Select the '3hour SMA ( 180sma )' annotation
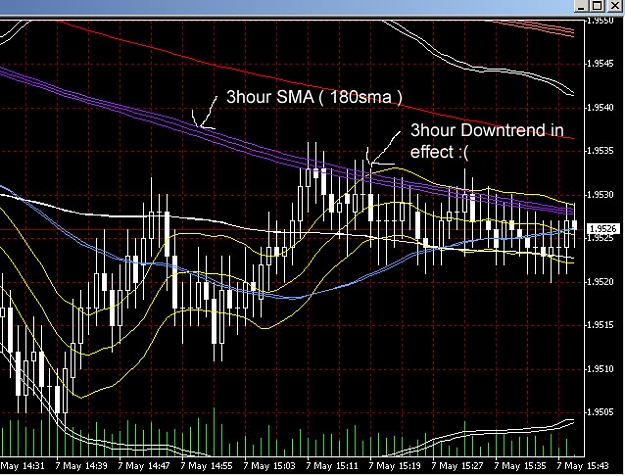This screenshot has width=625, height=476. pyautogui.click(x=314, y=97)
